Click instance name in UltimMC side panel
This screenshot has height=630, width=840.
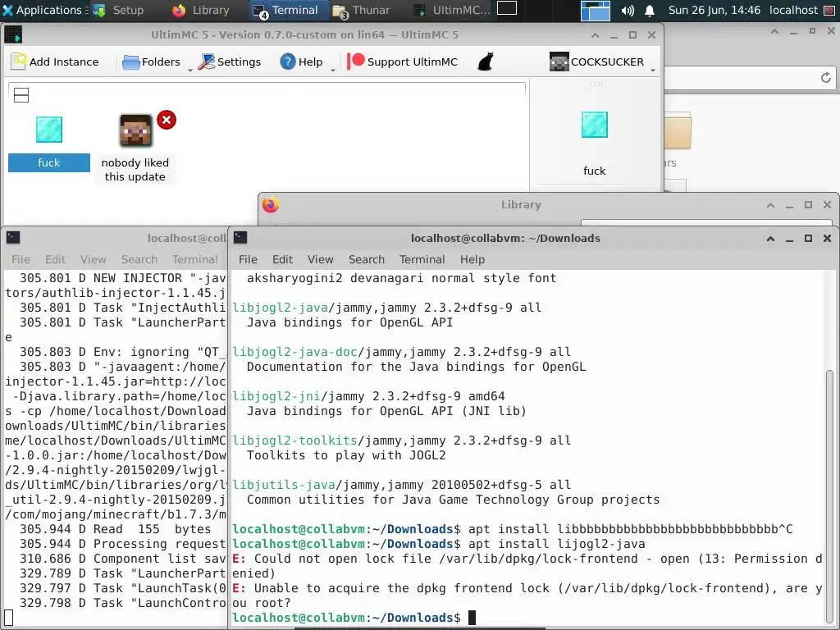pyautogui.click(x=594, y=171)
